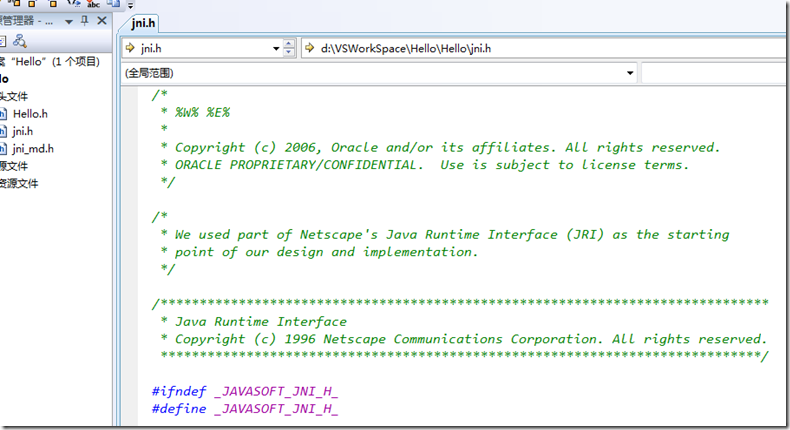Click the %W% %E% comment line
This screenshot has width=790, height=430.
point(195,112)
